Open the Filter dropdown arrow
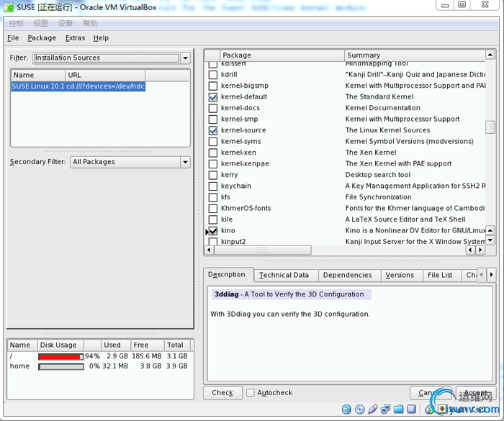 186,58
